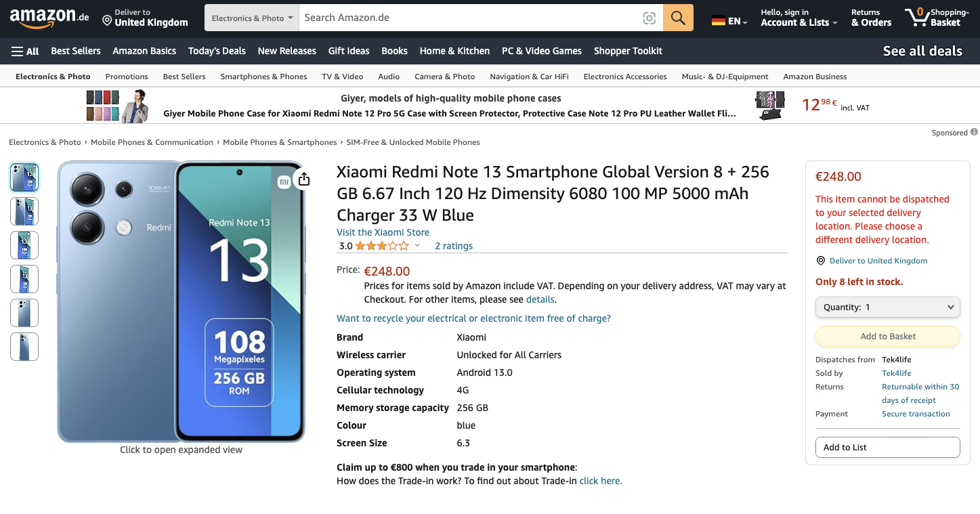This screenshot has width=980, height=514.
Task: Go to Today's Deals
Action: coord(217,51)
